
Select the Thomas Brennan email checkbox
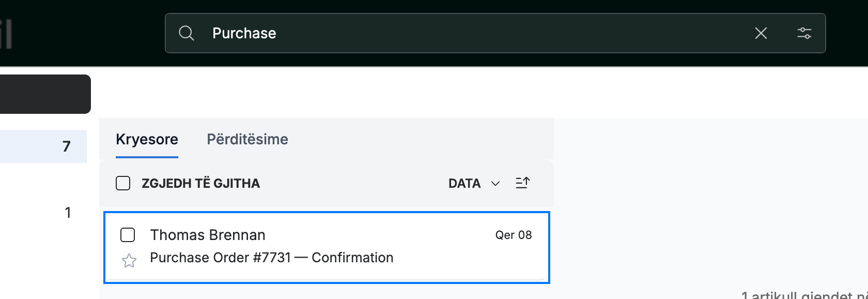pyautogui.click(x=128, y=235)
